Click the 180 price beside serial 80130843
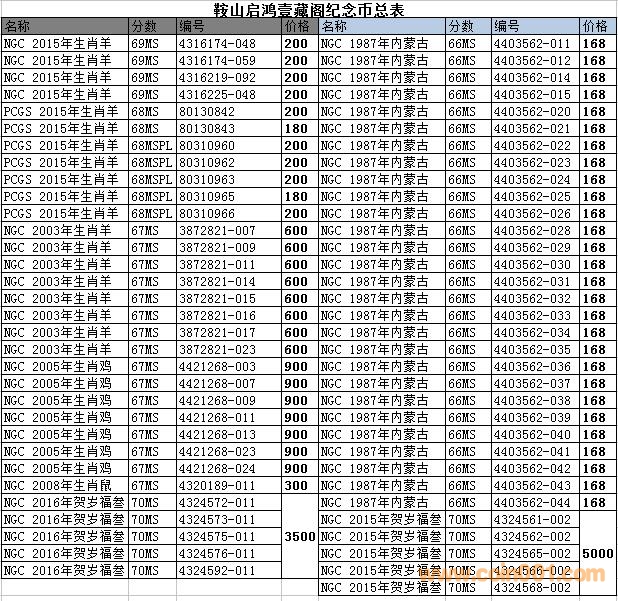The height and width of the screenshot is (601, 618). [x=296, y=128]
